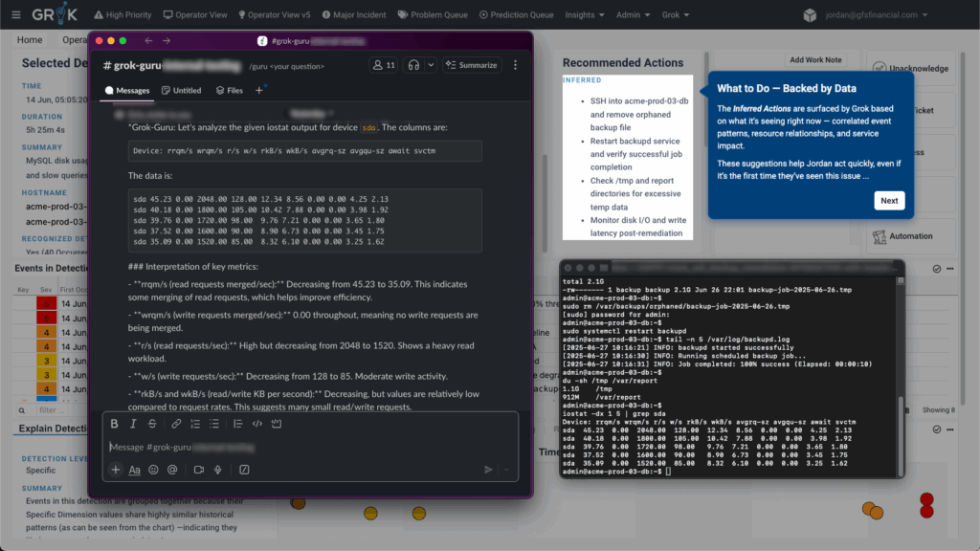The image size is (980, 551).
Task: Open the Untitled canvas tab
Action: pyautogui.click(x=181, y=91)
